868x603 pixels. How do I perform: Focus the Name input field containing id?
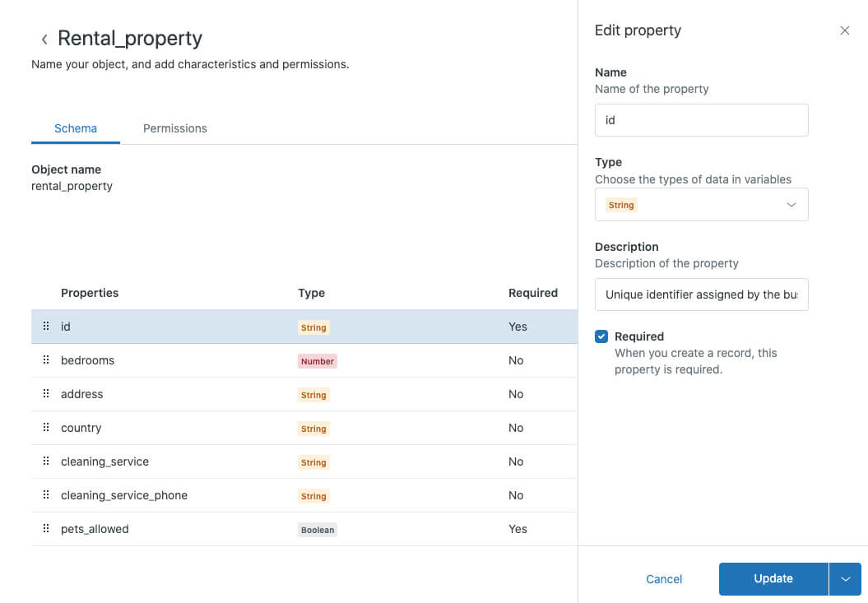click(x=701, y=120)
